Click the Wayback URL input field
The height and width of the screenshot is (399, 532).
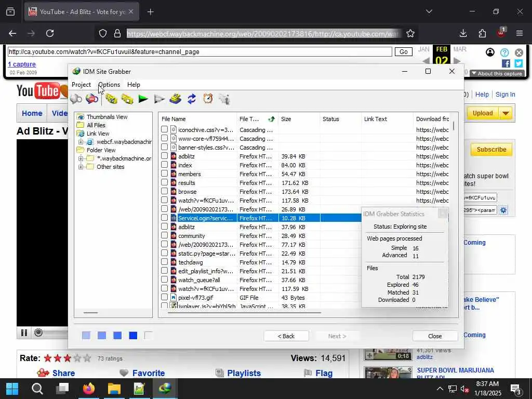(200, 52)
